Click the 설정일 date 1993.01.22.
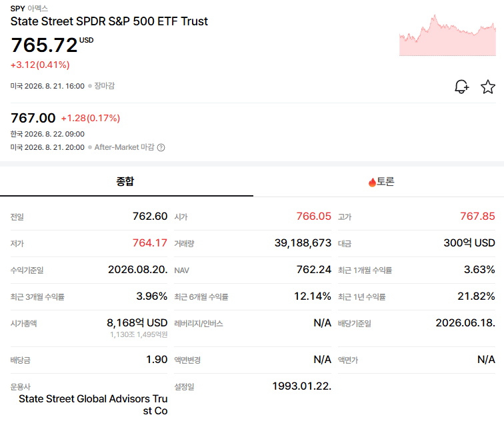504x423 pixels. point(302,386)
